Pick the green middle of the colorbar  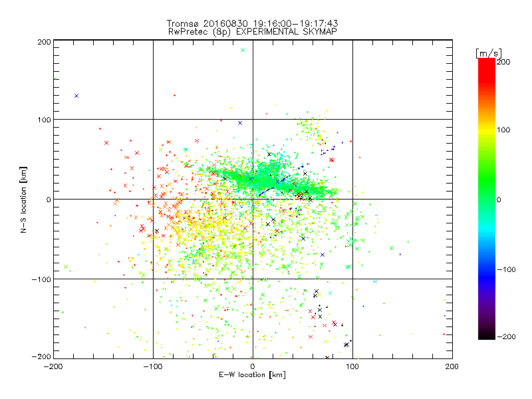coord(487,185)
